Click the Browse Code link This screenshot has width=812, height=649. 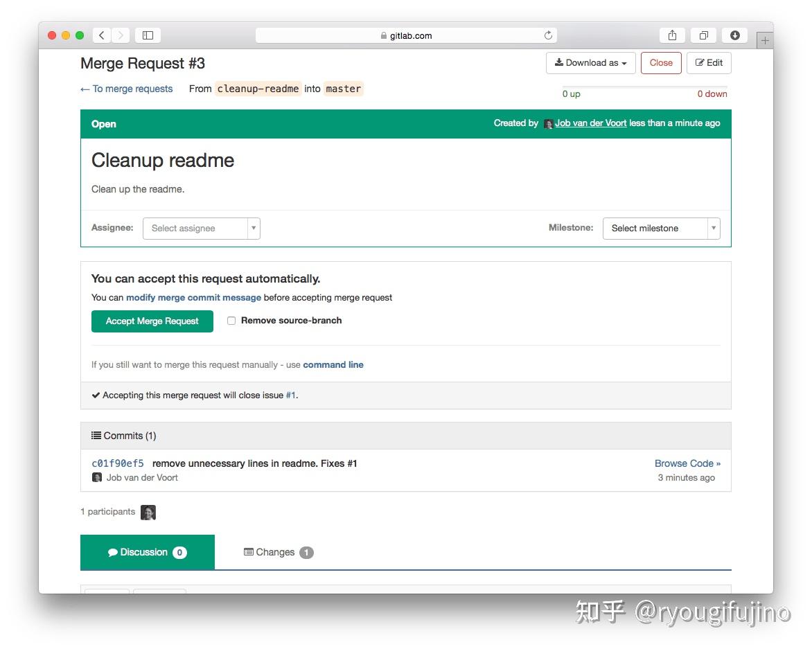(x=687, y=463)
